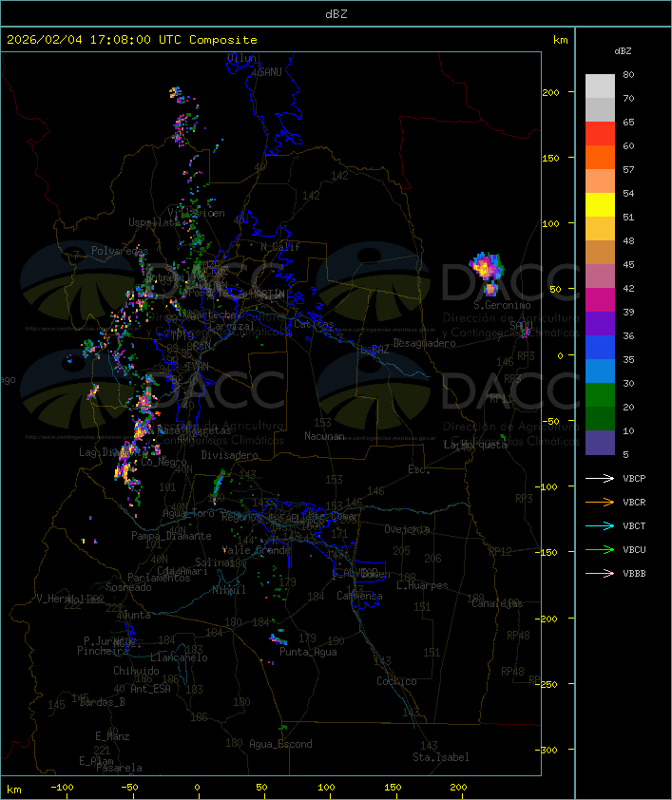The height and width of the screenshot is (800, 672).
Task: Pick the gray 65-70 dBZ swatch
Action: point(600,109)
